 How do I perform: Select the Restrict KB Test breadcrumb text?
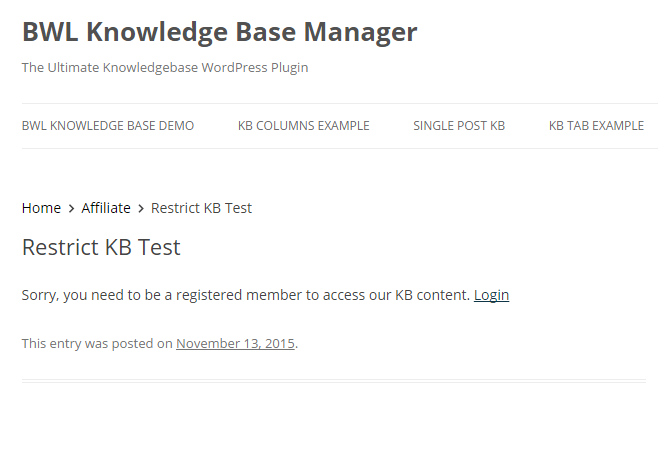tap(201, 208)
